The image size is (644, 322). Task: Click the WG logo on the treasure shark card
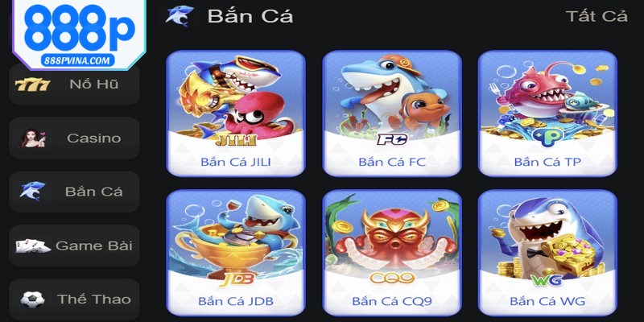(x=547, y=279)
